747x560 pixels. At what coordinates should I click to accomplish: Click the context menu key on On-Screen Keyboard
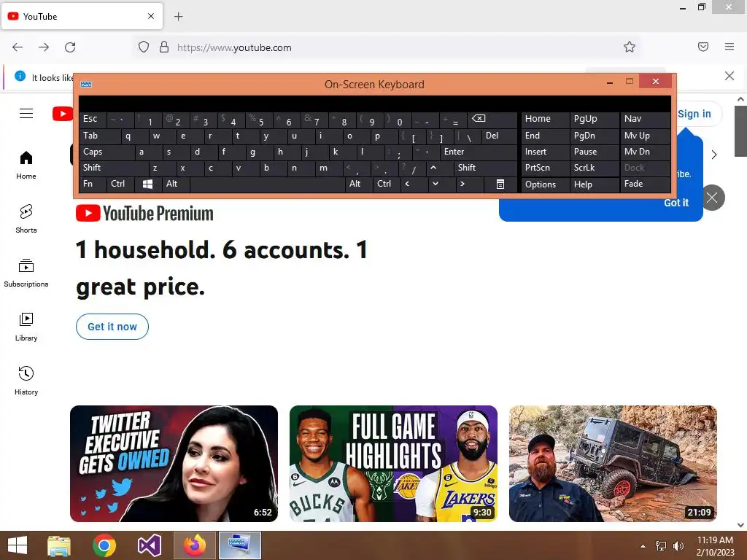pyautogui.click(x=500, y=184)
